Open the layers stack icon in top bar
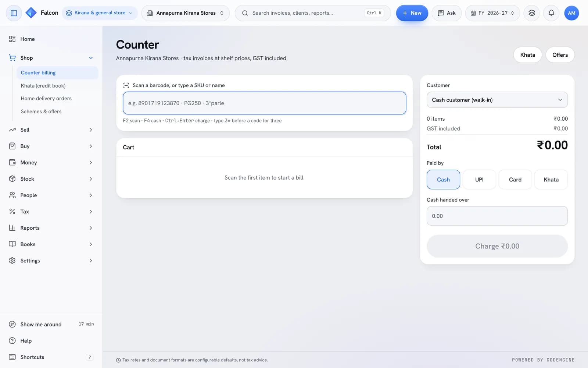 pyautogui.click(x=531, y=13)
